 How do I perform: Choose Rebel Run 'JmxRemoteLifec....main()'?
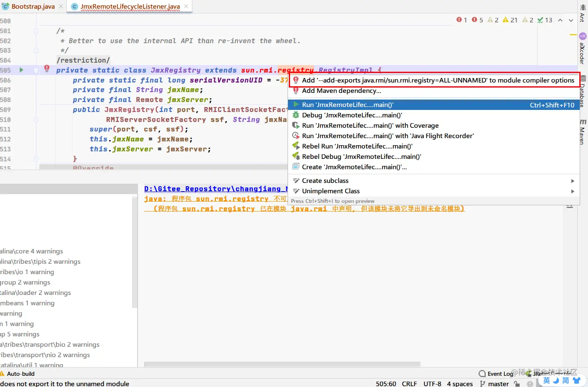tap(433, 146)
